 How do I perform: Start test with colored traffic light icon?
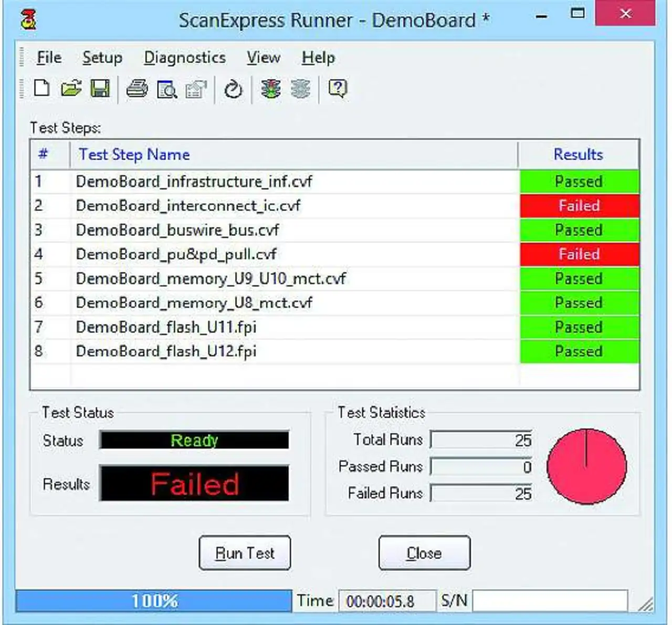pos(271,89)
